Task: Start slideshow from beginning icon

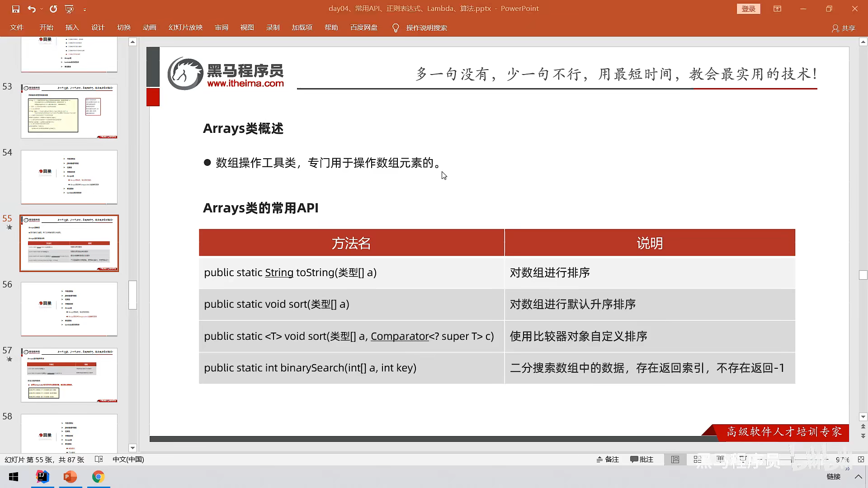Action: point(69,9)
